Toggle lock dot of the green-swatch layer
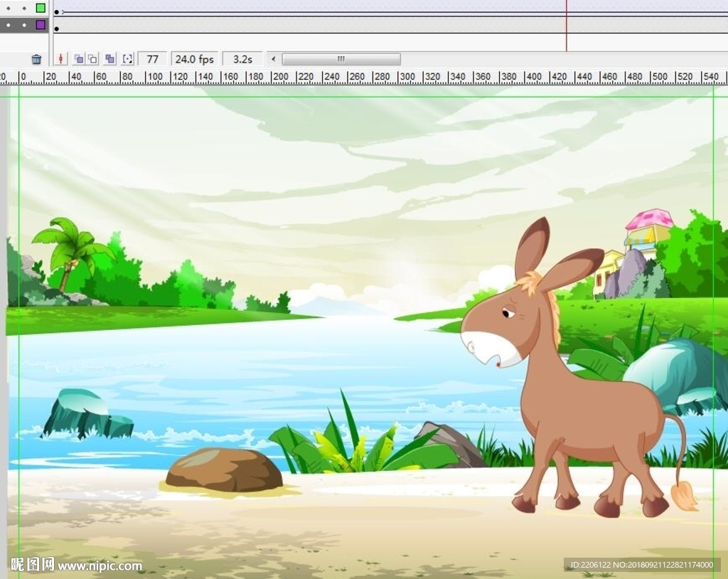728x579 pixels. 23,9
